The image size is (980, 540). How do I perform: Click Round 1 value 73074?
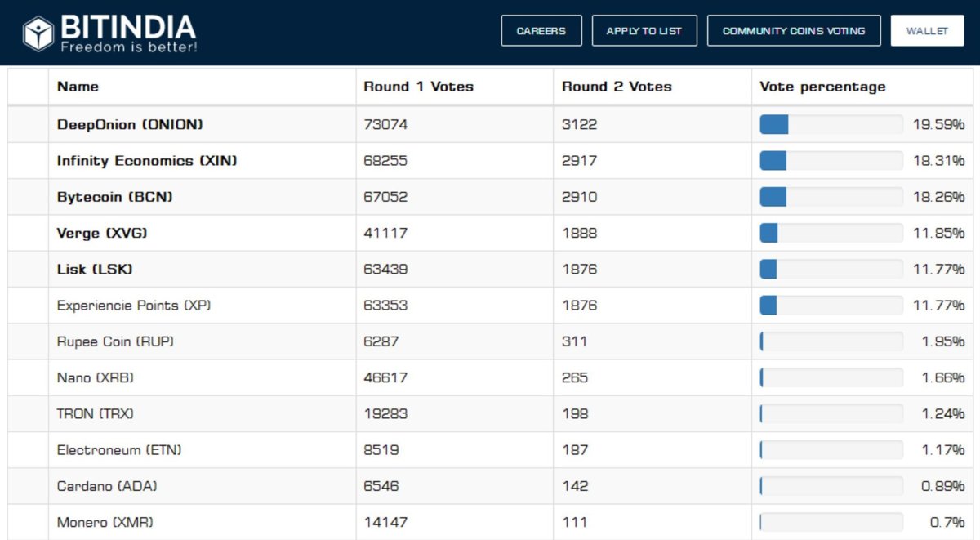click(x=385, y=125)
